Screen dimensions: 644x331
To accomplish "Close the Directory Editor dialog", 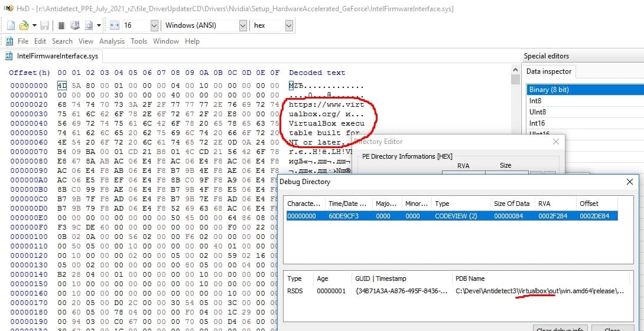I will pyautogui.click(x=556, y=142).
